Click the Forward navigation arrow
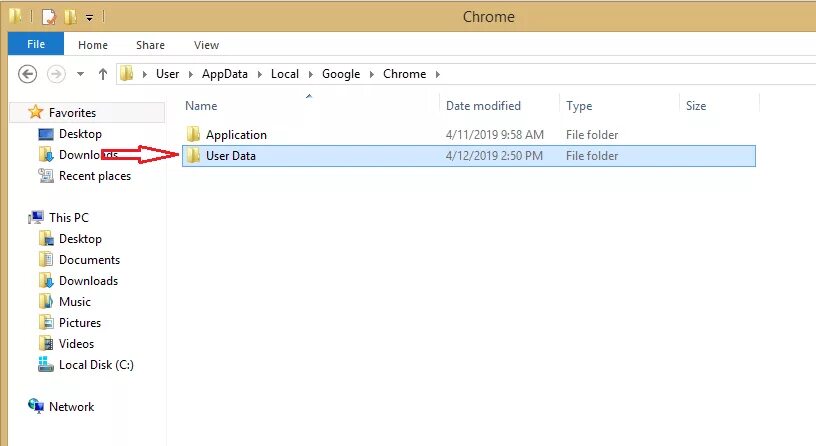Image resolution: width=816 pixels, height=446 pixels. [x=56, y=74]
